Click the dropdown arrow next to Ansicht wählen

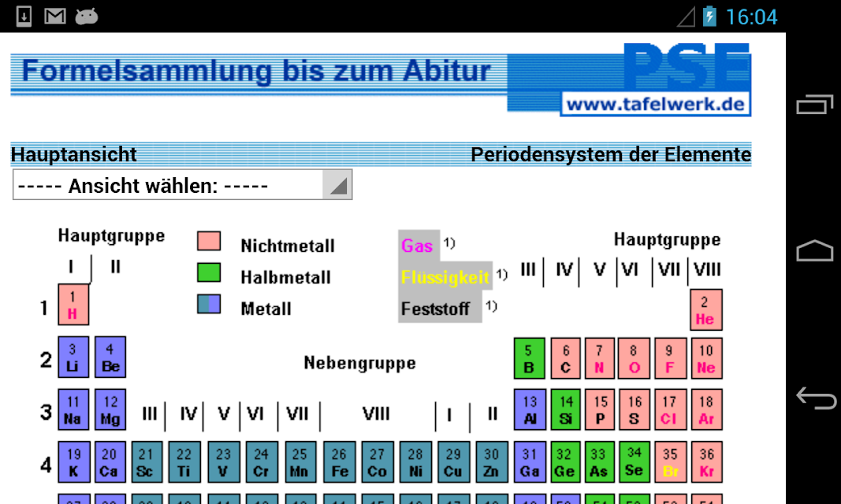[x=337, y=185]
